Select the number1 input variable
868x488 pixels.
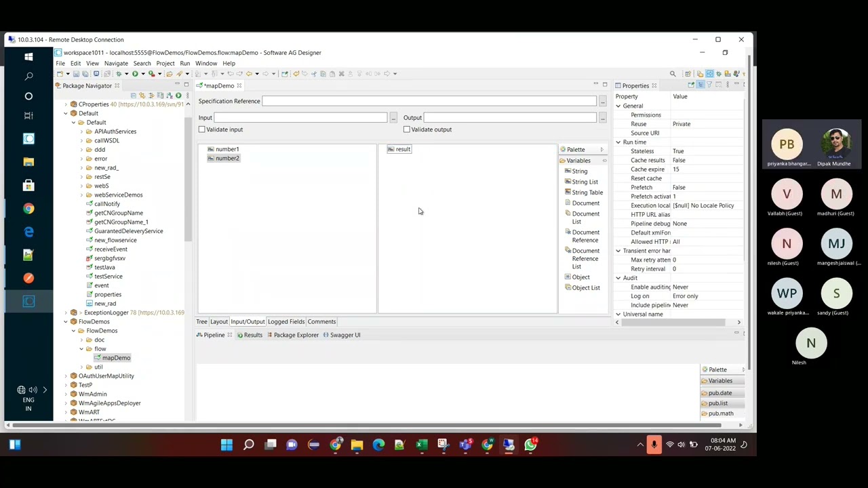224,149
